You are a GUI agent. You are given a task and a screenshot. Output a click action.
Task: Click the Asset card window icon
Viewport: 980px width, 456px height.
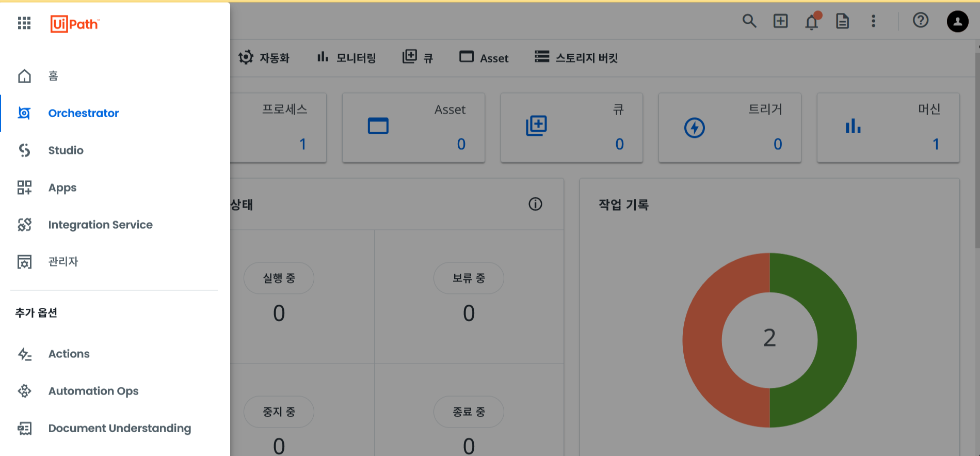point(378,126)
